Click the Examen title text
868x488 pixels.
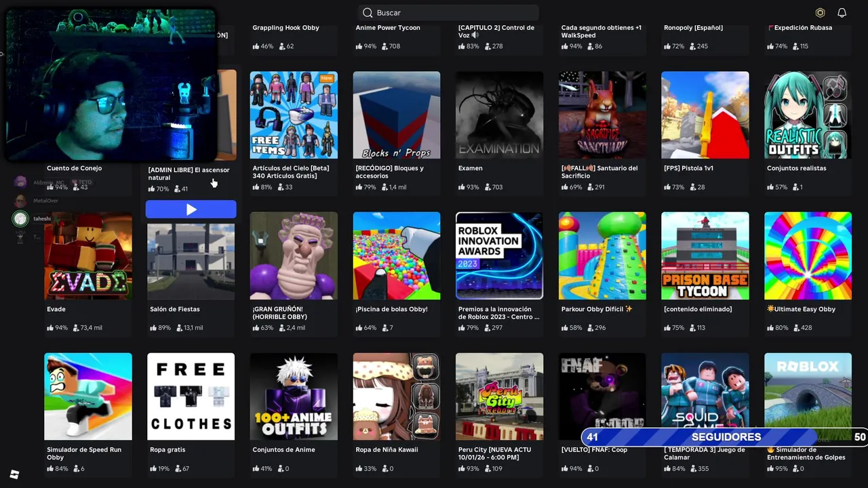click(471, 168)
